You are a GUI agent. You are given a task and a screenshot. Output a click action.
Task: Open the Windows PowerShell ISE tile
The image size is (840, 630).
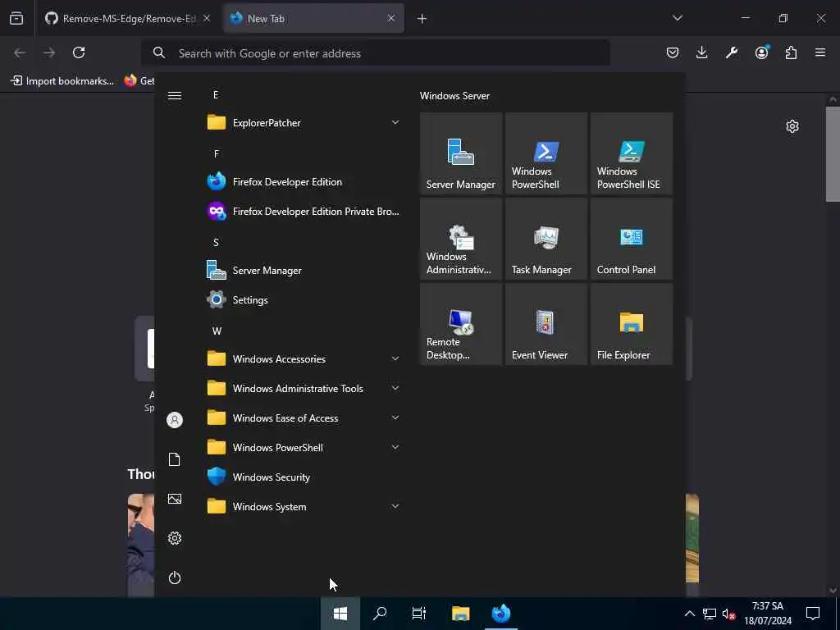tap(631, 153)
